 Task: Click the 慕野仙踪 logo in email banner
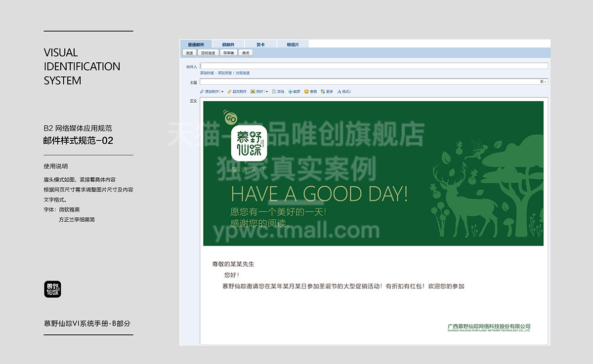[x=249, y=143]
